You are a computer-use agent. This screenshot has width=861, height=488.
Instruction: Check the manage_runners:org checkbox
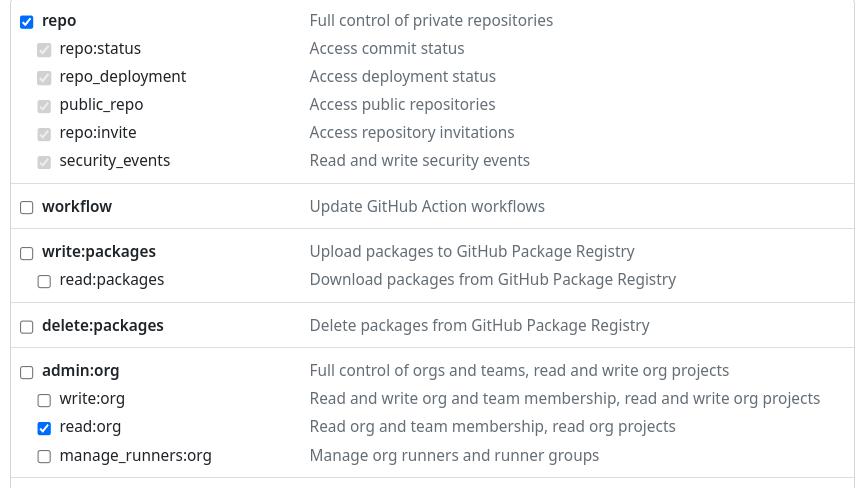pos(44,456)
